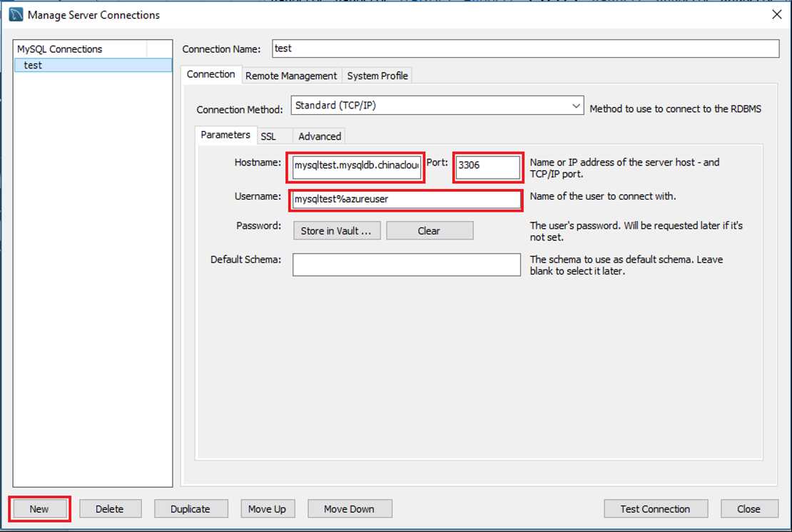
Task: Click the MySQL Connections column header
Action: pyautogui.click(x=81, y=49)
